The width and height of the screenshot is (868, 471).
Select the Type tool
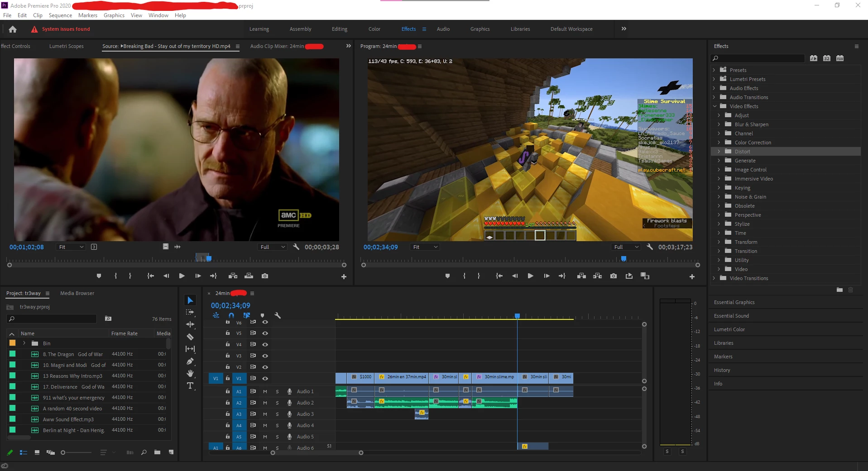190,385
